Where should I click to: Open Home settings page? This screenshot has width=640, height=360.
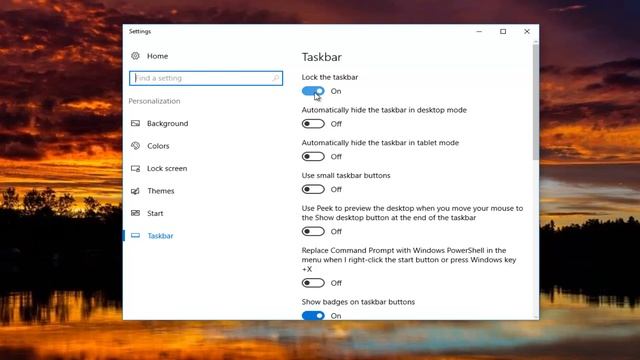[158, 56]
